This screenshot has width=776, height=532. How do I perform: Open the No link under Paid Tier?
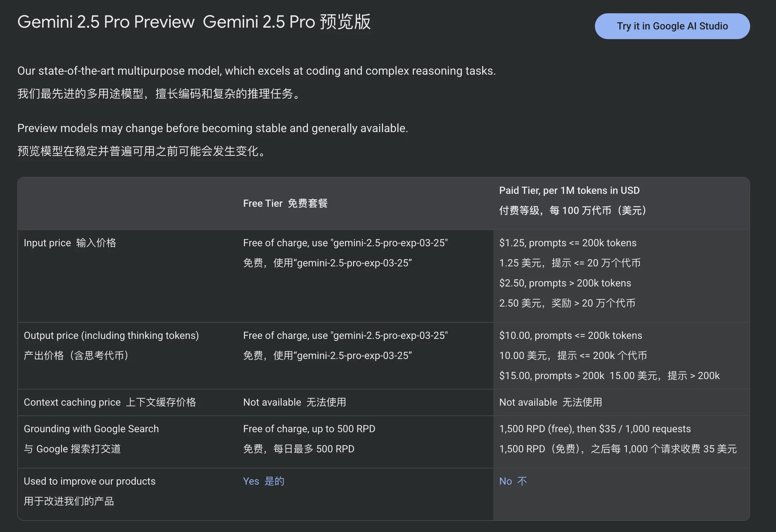coord(513,481)
